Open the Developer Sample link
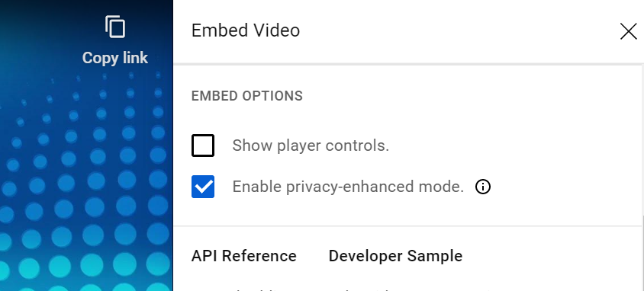This screenshot has width=644, height=291. coord(395,256)
